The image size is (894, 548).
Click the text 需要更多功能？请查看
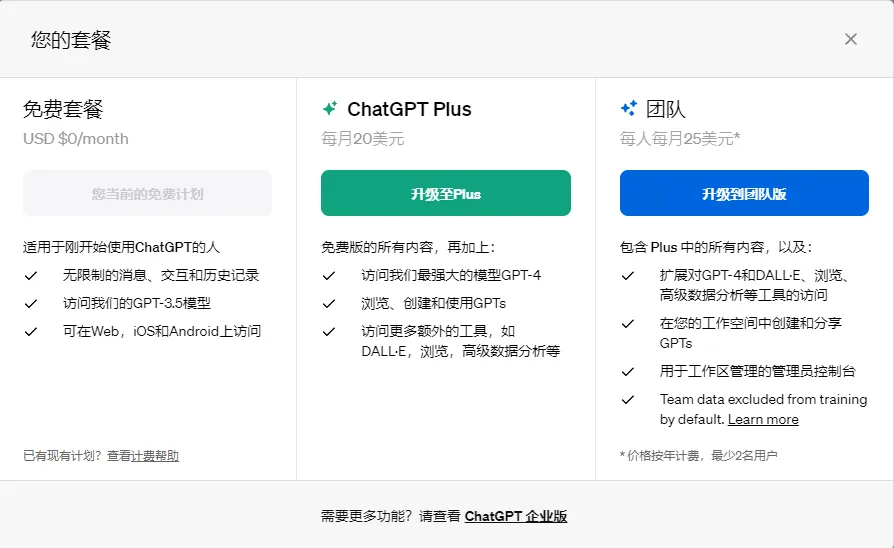(391, 516)
